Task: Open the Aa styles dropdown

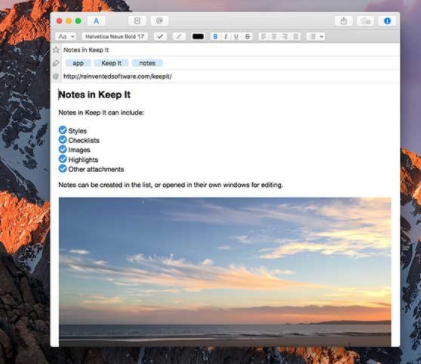Action: click(x=66, y=37)
